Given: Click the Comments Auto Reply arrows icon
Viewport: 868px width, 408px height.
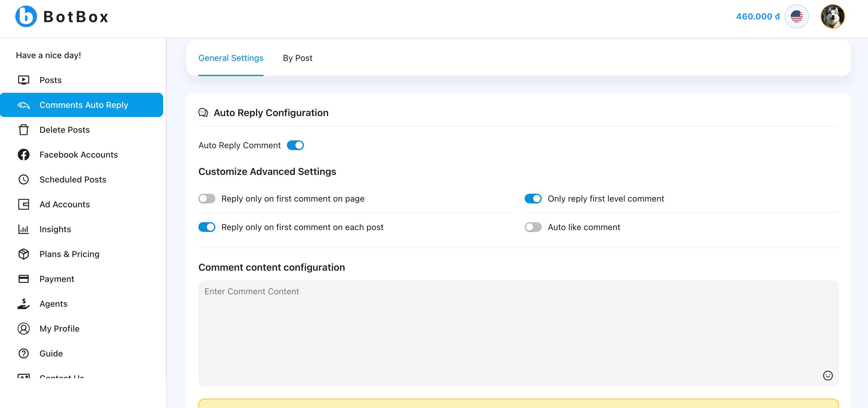Looking at the screenshot, I should click(x=24, y=105).
